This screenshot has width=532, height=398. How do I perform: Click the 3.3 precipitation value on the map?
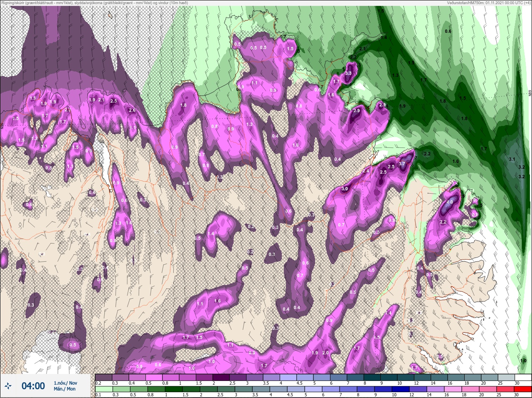pos(348,73)
